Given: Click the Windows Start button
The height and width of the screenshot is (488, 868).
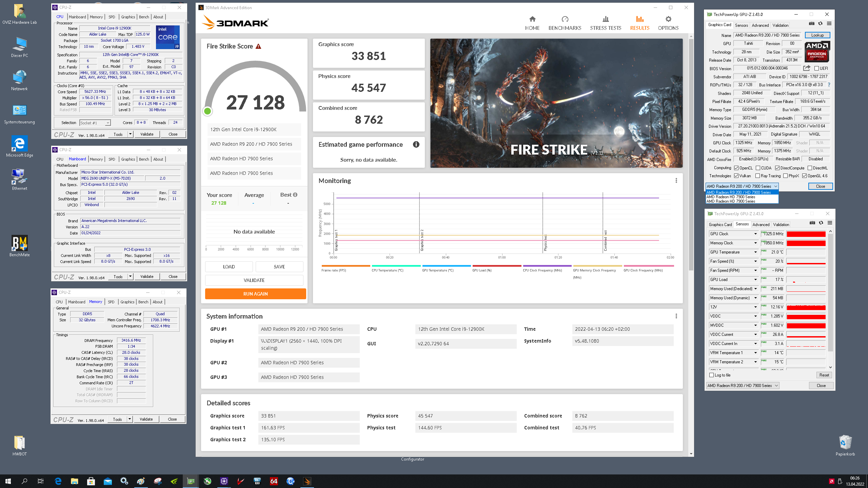Looking at the screenshot, I should (x=8, y=481).
